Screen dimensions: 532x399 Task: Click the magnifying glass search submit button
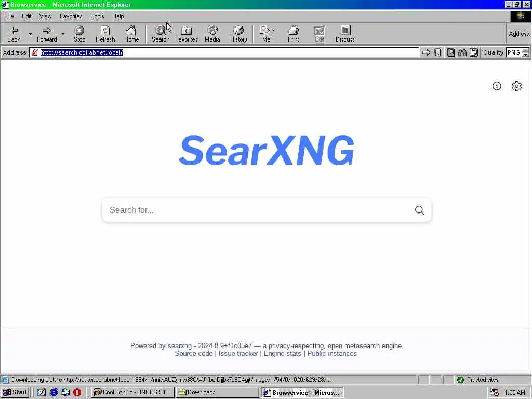[x=419, y=210]
